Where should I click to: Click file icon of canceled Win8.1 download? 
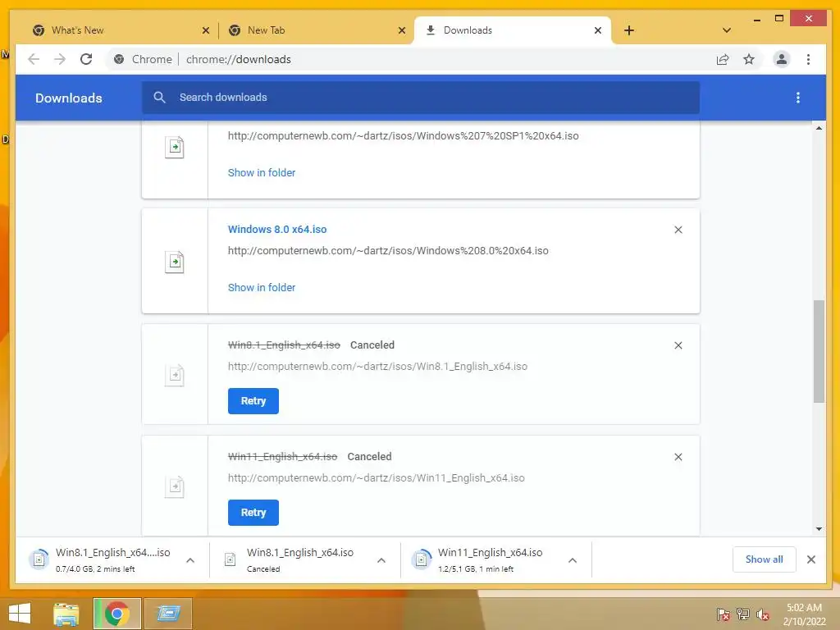click(175, 375)
